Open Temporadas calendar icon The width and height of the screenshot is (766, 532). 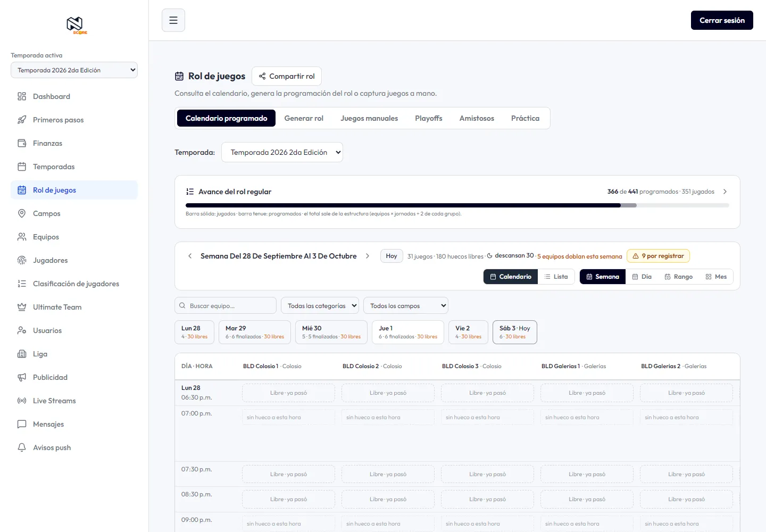click(22, 167)
